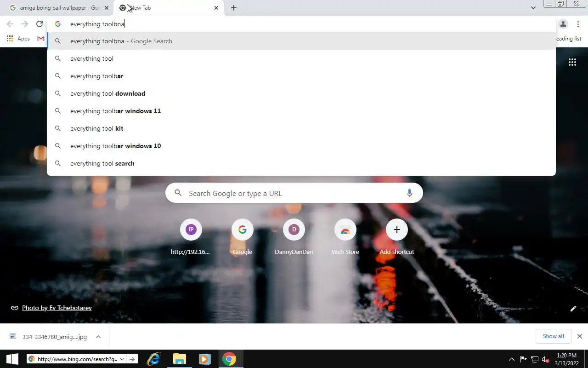Screen dimensions: 588x368
Task: Open downloaded file 334-3346780_amig....jpg
Action: (48, 337)
